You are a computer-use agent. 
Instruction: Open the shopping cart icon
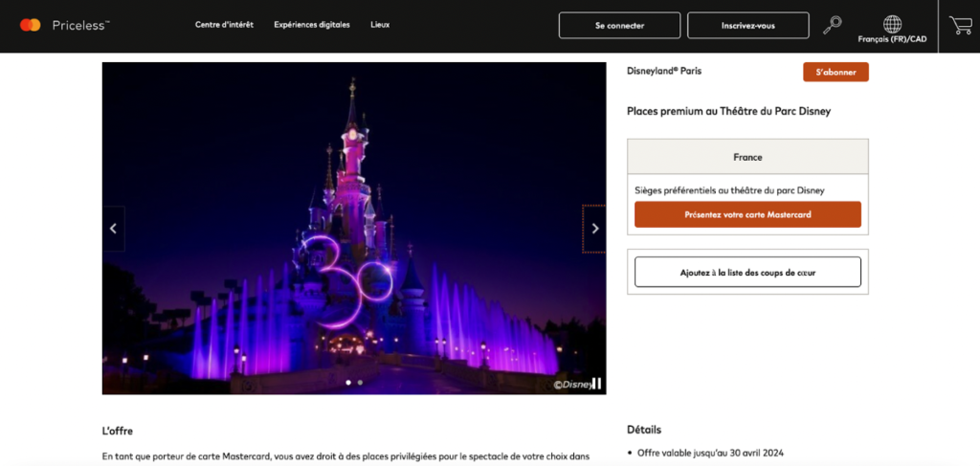tap(960, 25)
